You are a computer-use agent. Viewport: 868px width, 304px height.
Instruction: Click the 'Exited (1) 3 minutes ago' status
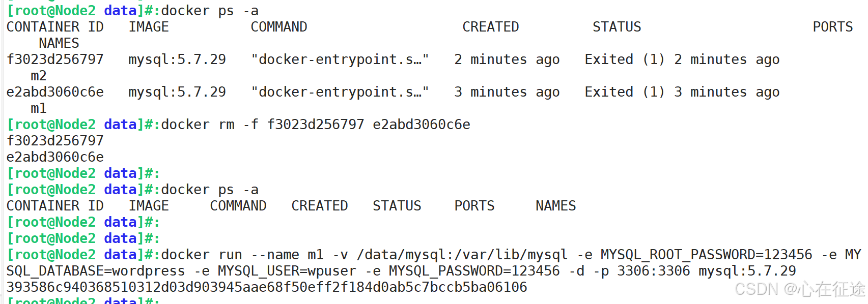point(682,92)
